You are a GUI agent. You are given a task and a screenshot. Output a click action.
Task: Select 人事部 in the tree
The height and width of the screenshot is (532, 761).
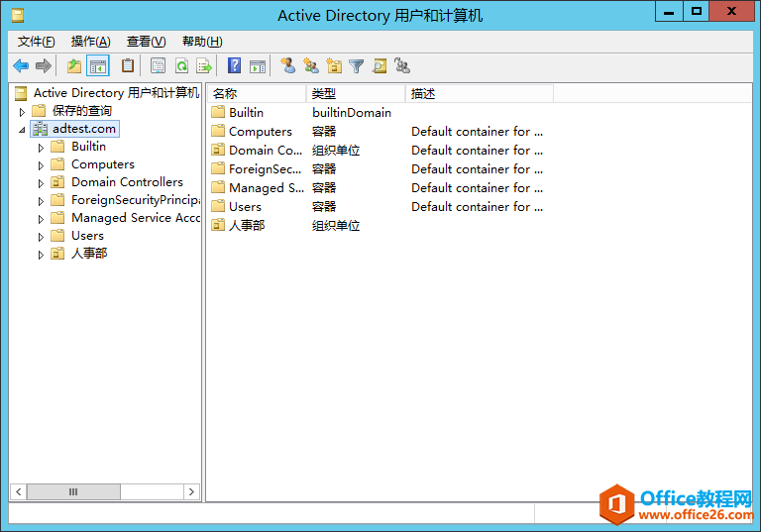[x=89, y=254]
